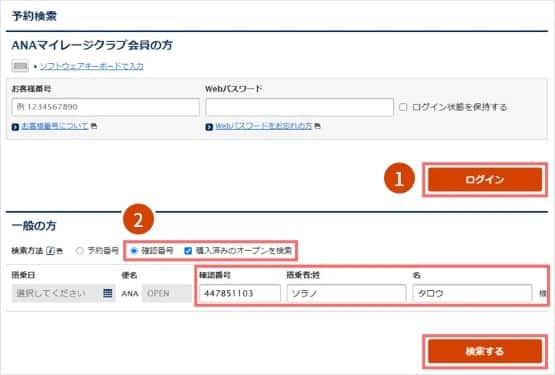Click the 一般の方 heading
555x375 pixels.
pos(34,226)
